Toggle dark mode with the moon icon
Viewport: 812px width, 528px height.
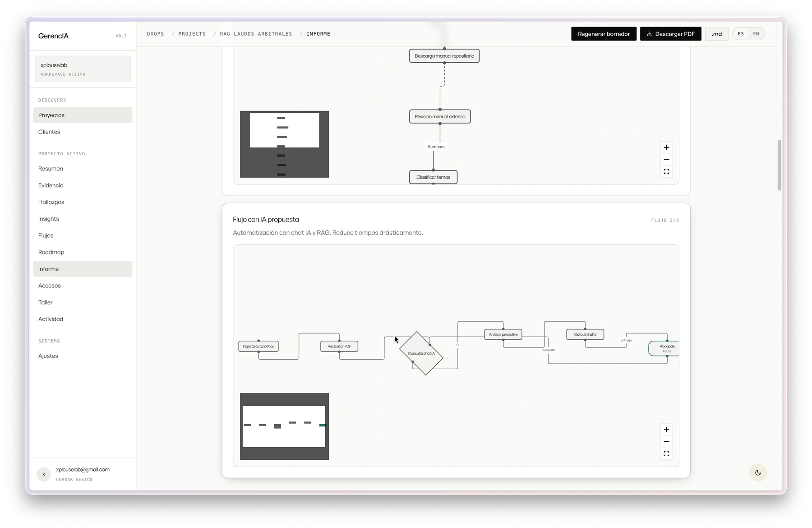pyautogui.click(x=758, y=472)
